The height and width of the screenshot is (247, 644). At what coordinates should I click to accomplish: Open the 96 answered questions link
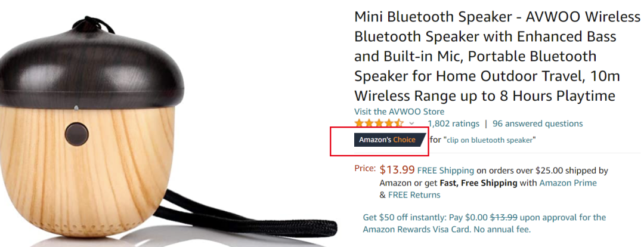(537, 123)
